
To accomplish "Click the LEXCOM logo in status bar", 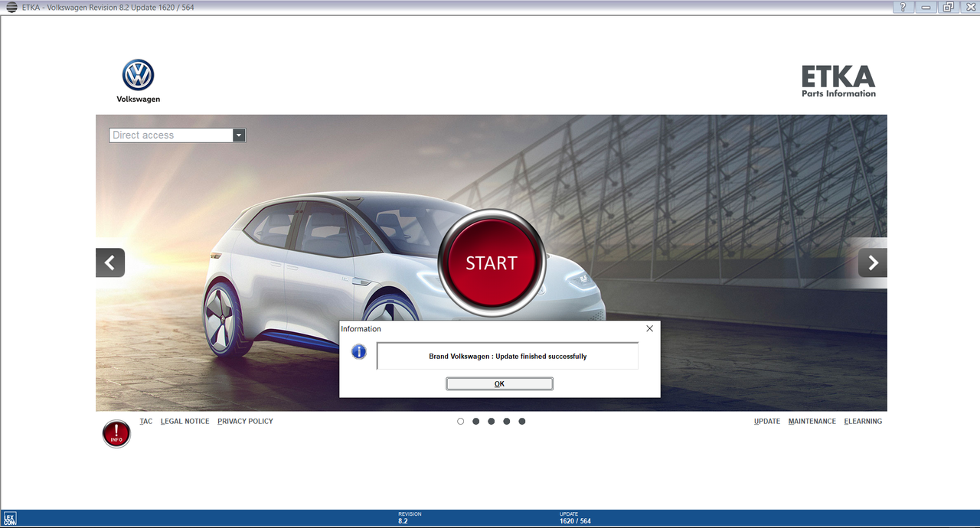I will click(x=10, y=519).
